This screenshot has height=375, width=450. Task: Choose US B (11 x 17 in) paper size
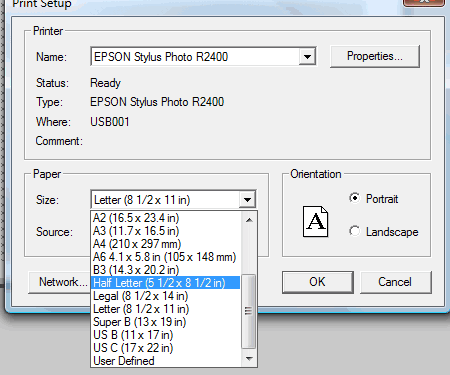166,335
